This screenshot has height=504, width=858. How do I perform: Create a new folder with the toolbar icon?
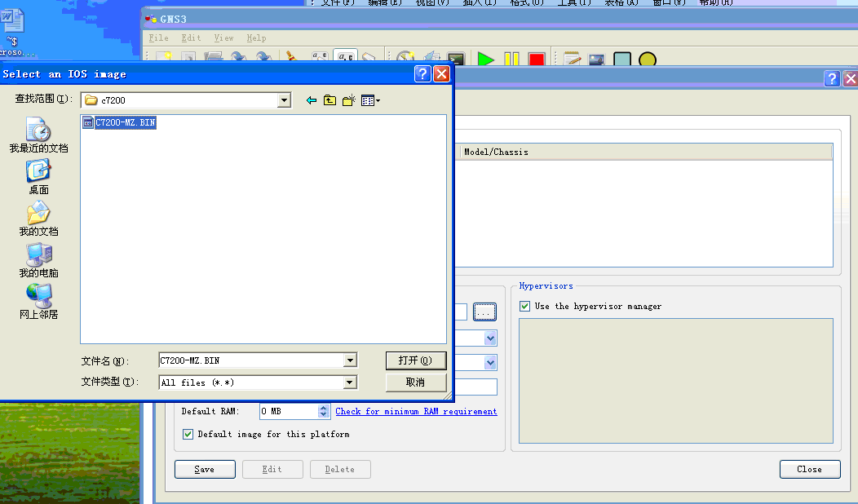348,100
